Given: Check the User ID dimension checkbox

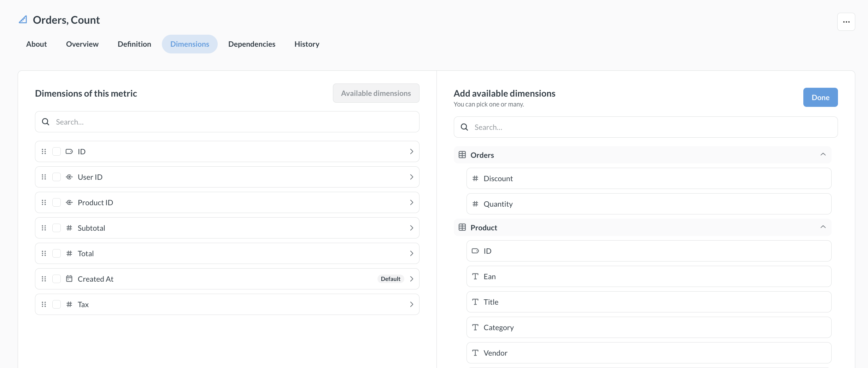Looking at the screenshot, I should click(x=57, y=177).
